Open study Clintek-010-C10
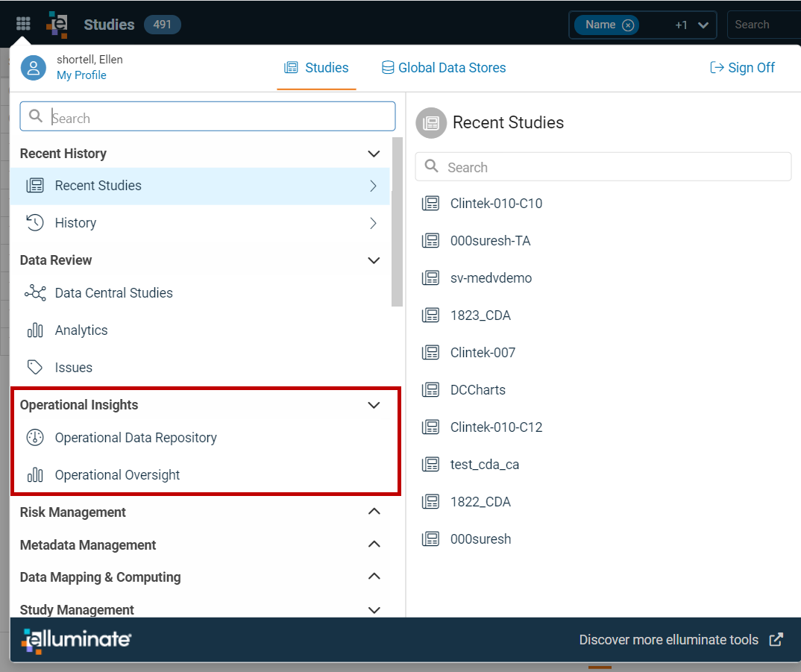Screen dimensions: 801x672 coord(496,204)
